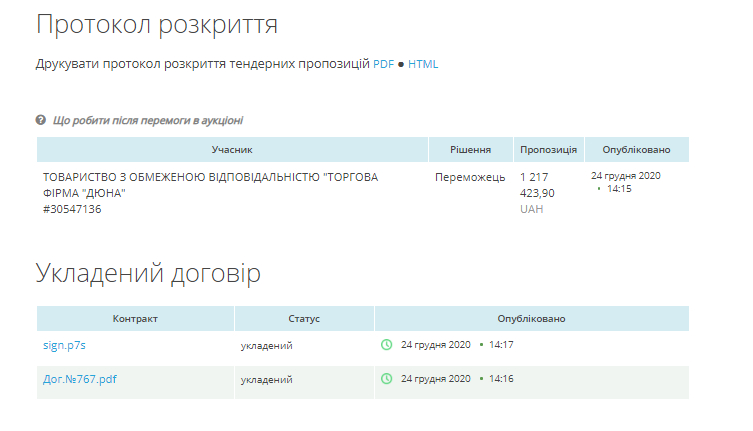Click the Рішення column header

(x=470, y=150)
